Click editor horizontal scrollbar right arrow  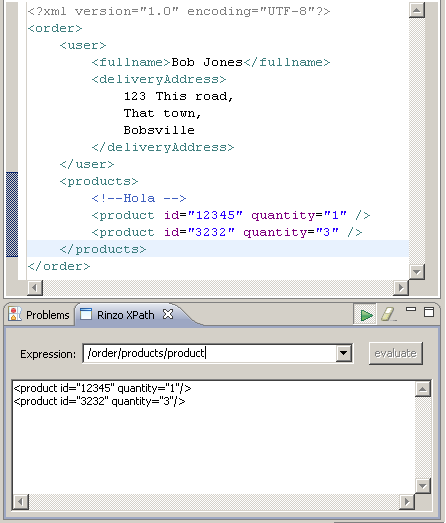(x=401, y=288)
